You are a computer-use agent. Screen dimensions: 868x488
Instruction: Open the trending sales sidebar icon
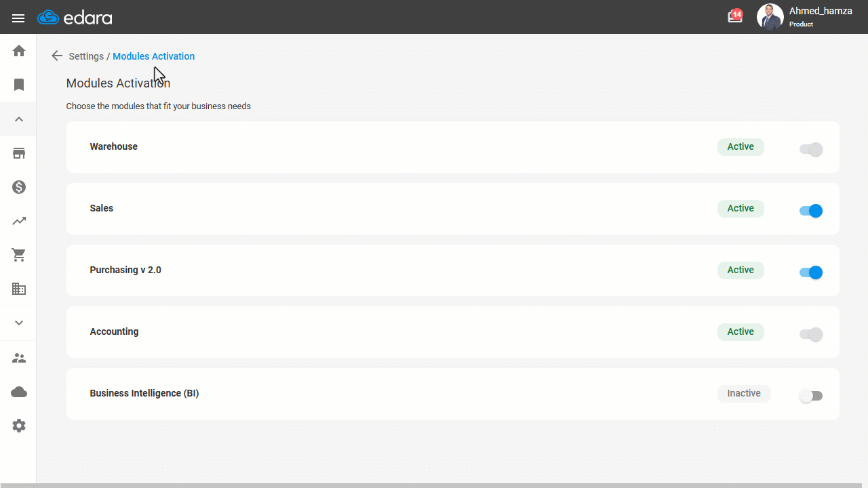pyautogui.click(x=19, y=221)
